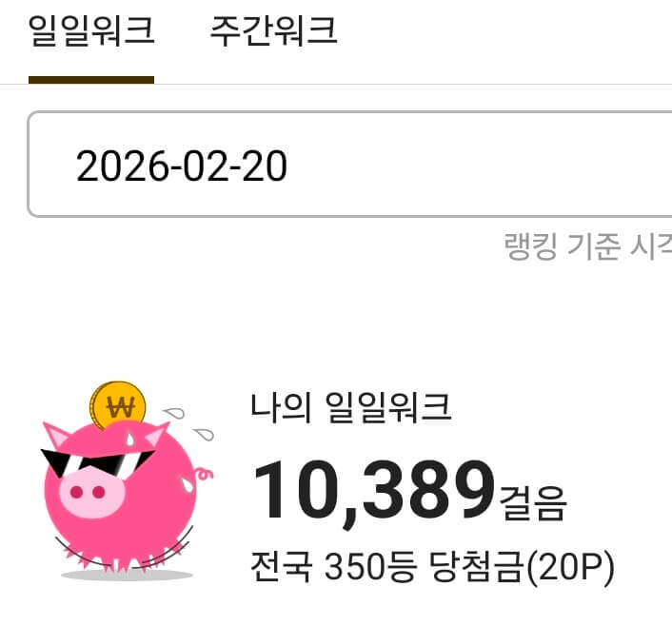Tap the sweat drops beside the coin
672x626 pixels.
tap(188, 423)
